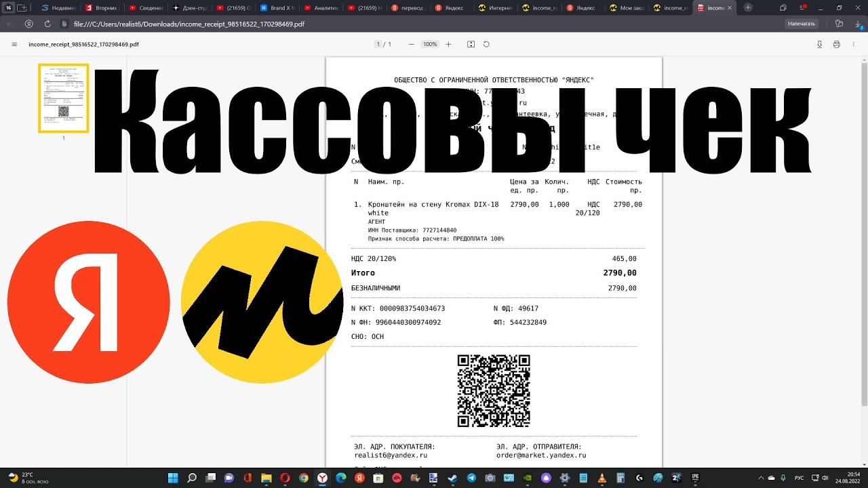Viewport: 868px width, 488px height.
Task: Open the PDF viewer sidebar menu icon
Action: tap(14, 44)
